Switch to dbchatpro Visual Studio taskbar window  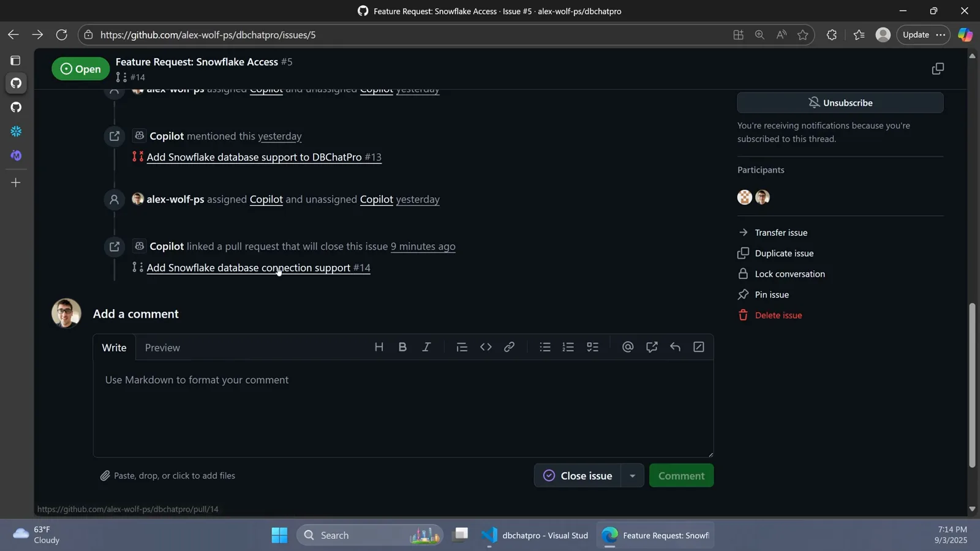pyautogui.click(x=535, y=535)
